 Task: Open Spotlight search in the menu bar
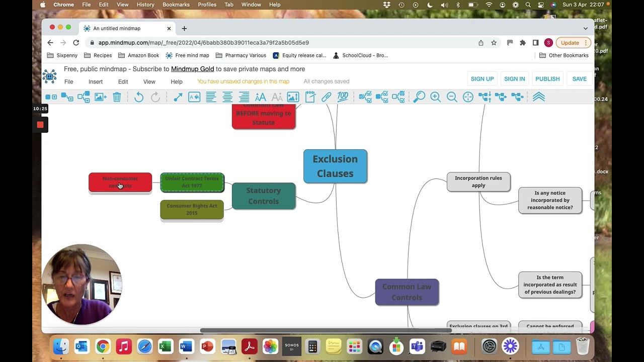point(528,5)
